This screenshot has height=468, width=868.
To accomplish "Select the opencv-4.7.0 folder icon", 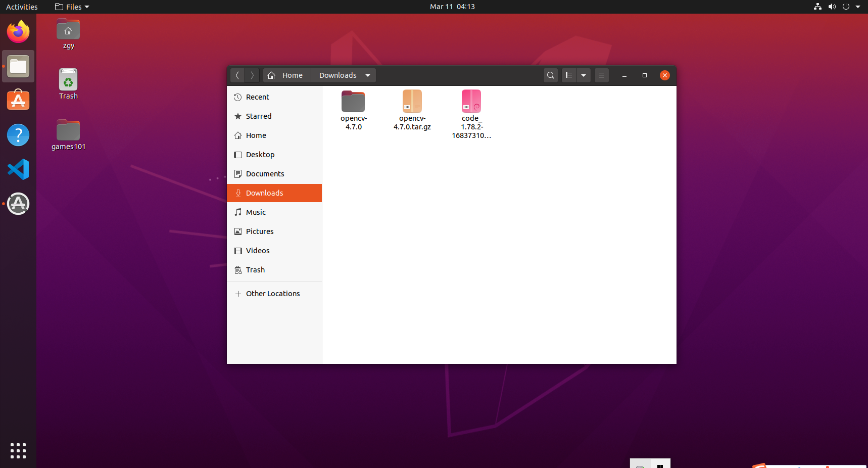I will (x=353, y=101).
